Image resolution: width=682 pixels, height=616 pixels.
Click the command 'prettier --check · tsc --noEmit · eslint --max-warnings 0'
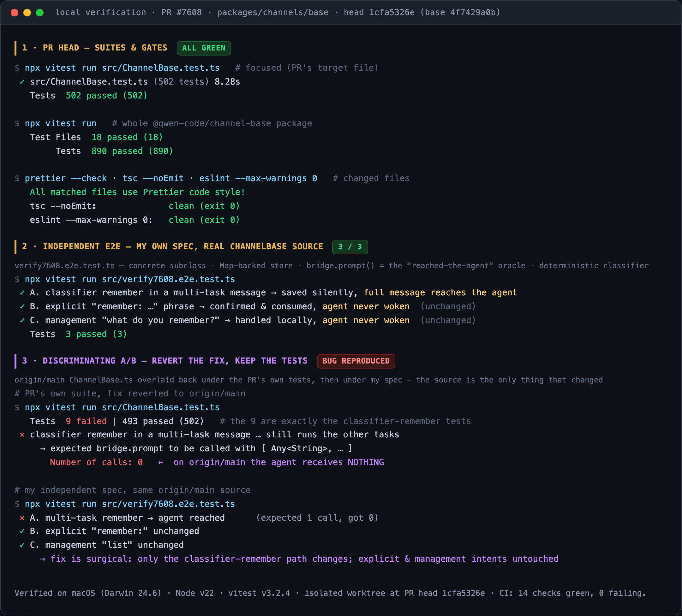(x=171, y=179)
